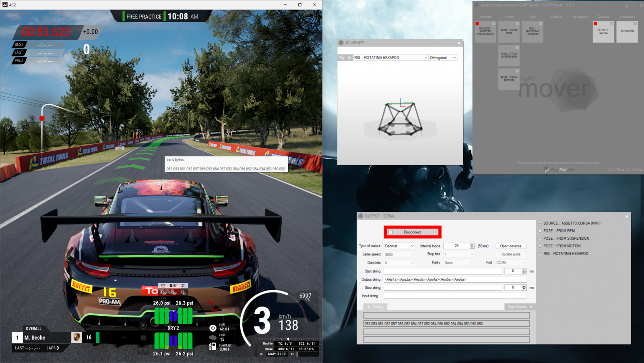Image resolution: width=644 pixels, height=363 pixels.
Task: Toggle gray corner square on POSE FROM SUSPENSION tile
Action: coord(517,48)
